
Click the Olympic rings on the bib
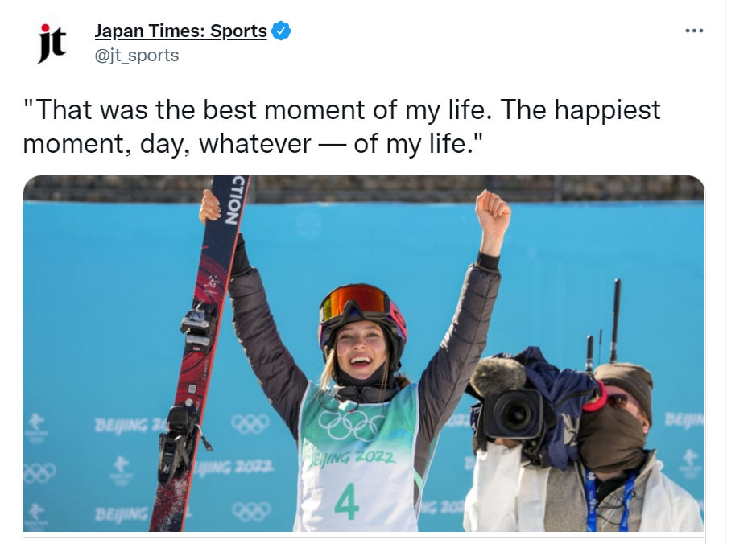click(x=351, y=425)
